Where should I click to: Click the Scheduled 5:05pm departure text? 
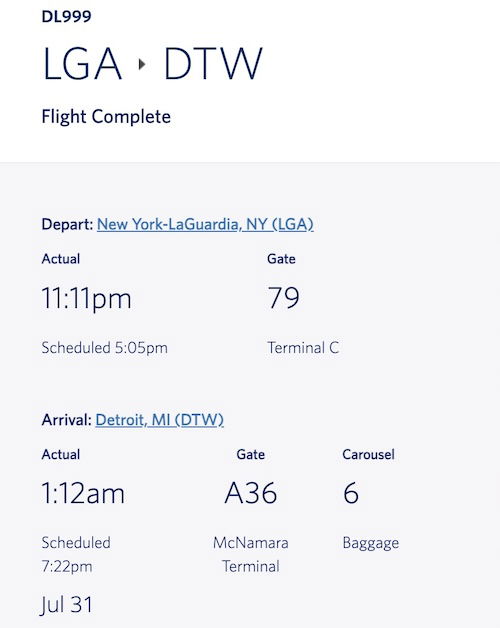tap(105, 348)
